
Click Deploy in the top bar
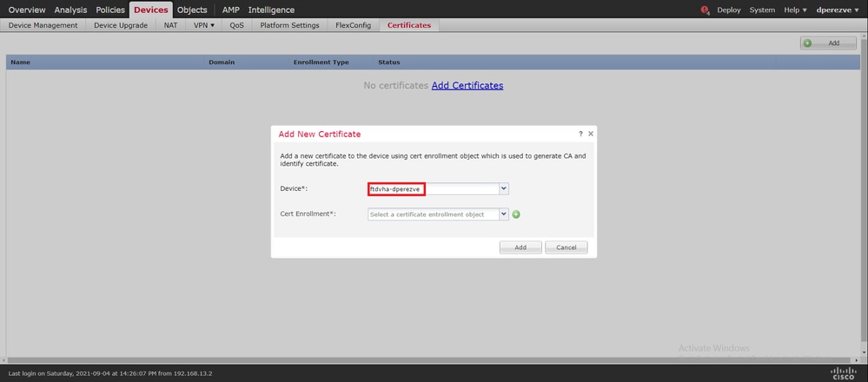pos(728,10)
